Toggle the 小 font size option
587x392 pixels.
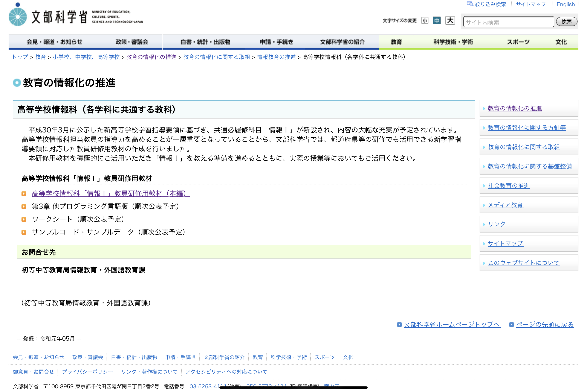click(425, 21)
